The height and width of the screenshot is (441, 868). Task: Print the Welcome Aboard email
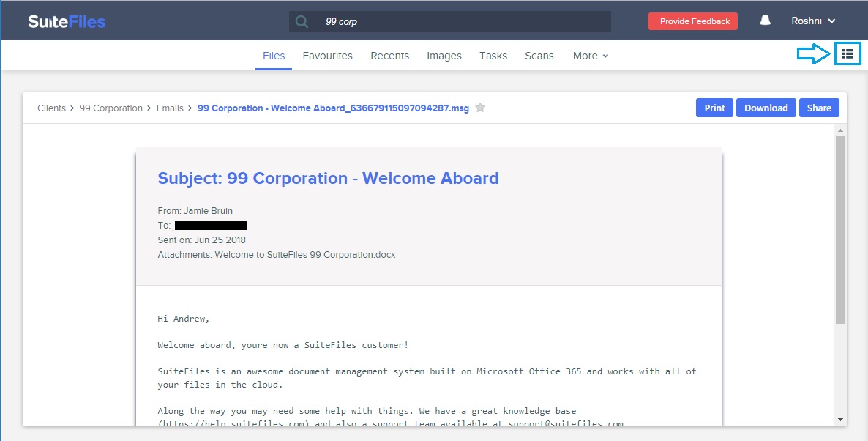click(714, 107)
